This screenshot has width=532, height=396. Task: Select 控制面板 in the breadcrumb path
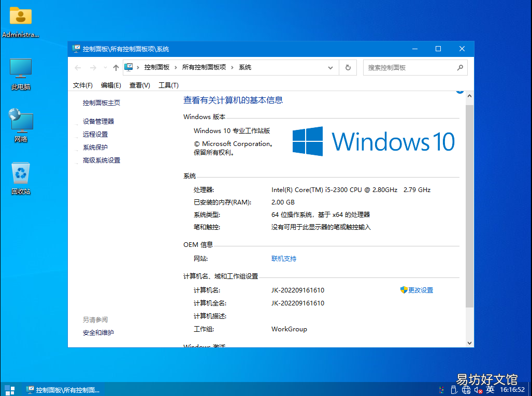[157, 67]
